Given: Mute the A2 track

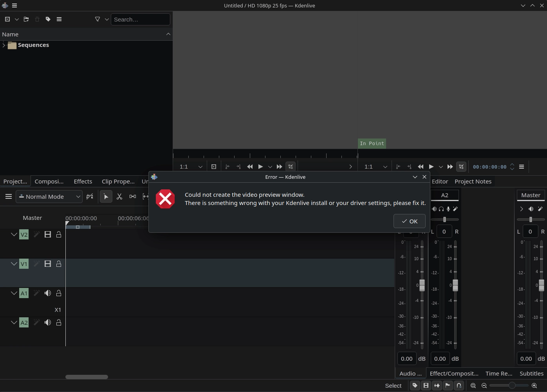Looking at the screenshot, I should coord(48,322).
